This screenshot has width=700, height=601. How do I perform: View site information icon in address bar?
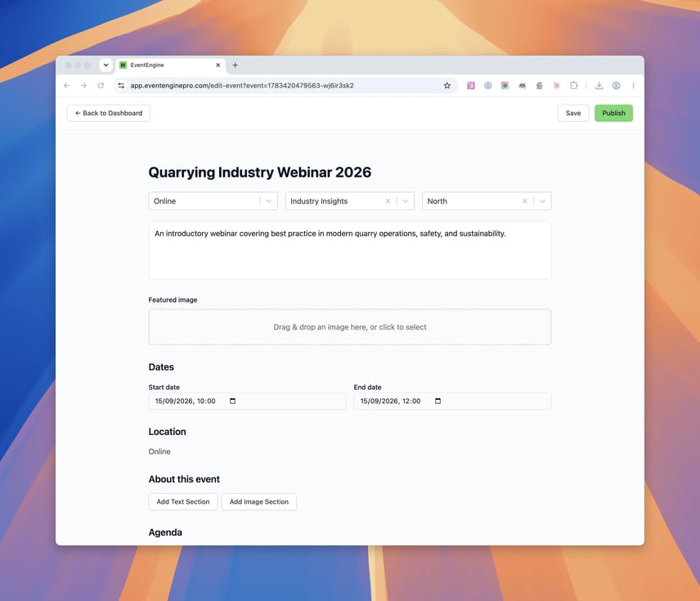[x=121, y=86]
